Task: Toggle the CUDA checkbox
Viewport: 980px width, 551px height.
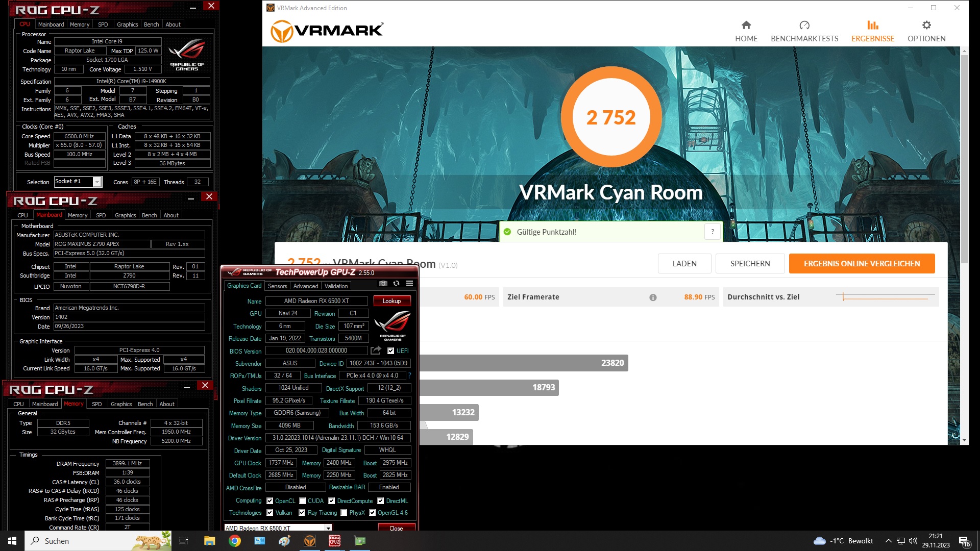Action: point(303,501)
